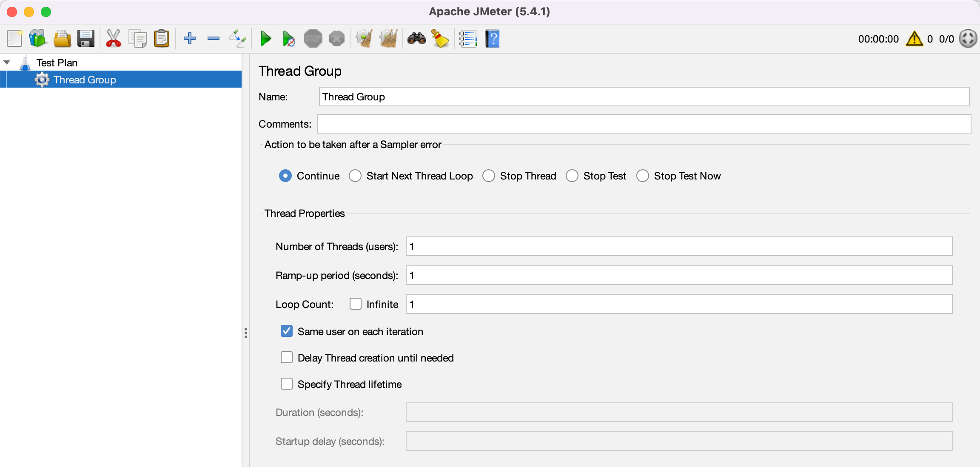980x467 pixels.
Task: Minimize window with yellow button
Action: [x=29, y=11]
